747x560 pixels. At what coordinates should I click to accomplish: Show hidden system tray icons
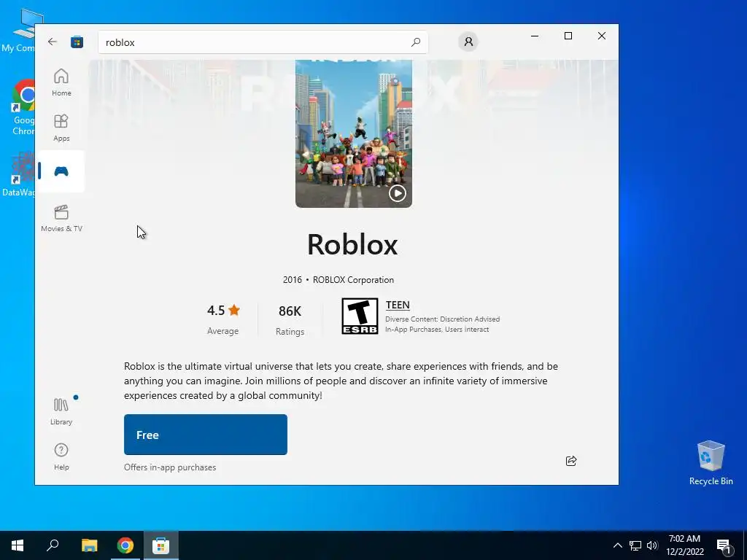(617, 545)
